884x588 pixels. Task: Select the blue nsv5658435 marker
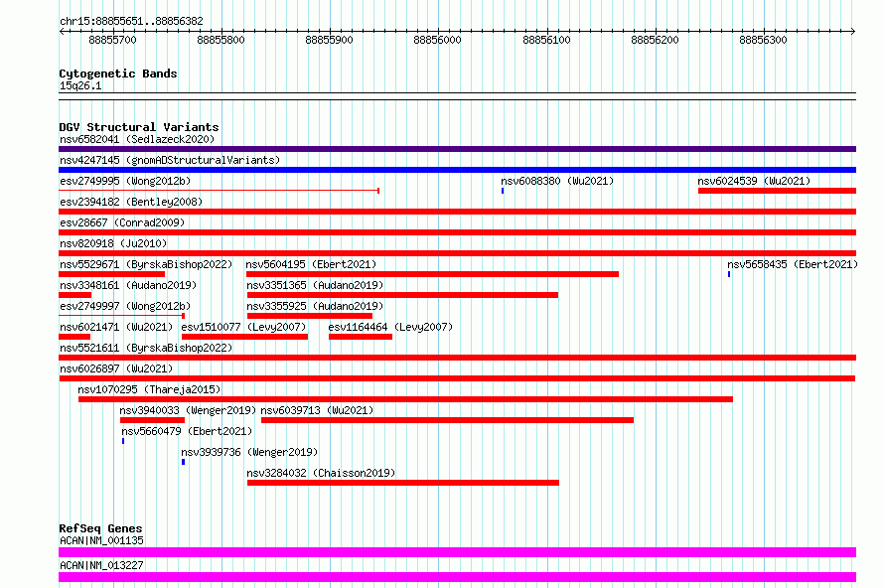(729, 274)
